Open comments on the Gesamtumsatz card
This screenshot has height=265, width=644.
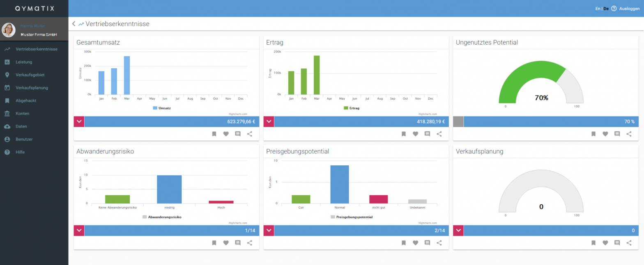[x=238, y=134]
